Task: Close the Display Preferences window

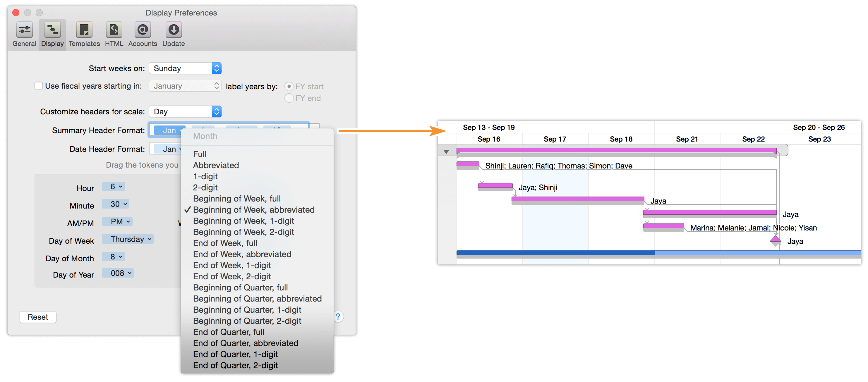Action: [16, 13]
